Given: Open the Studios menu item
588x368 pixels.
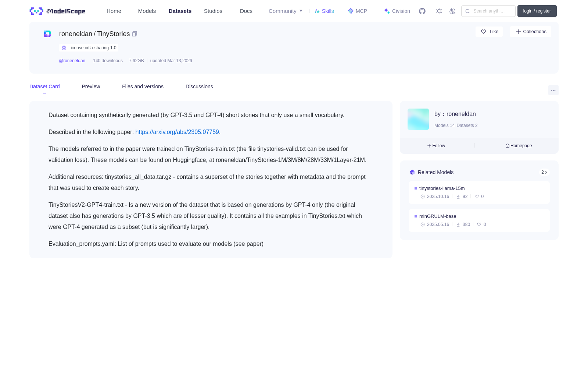Looking at the screenshot, I should (x=213, y=11).
